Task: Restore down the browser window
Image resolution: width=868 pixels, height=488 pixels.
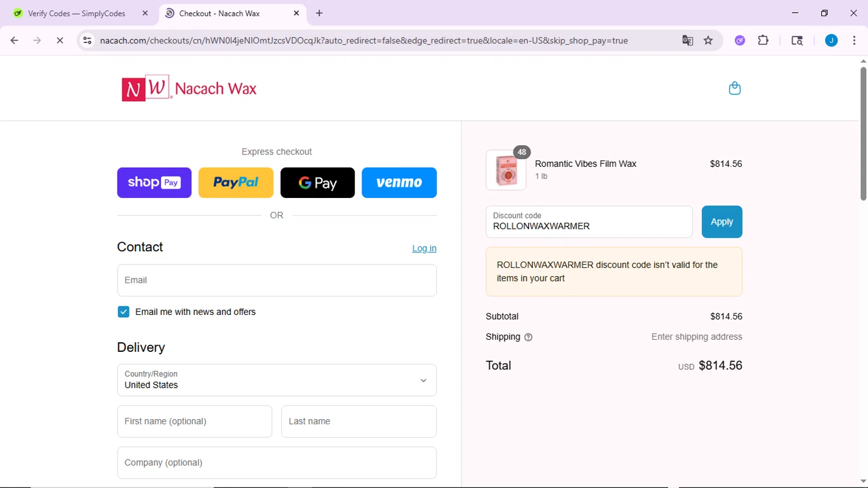Action: (824, 13)
